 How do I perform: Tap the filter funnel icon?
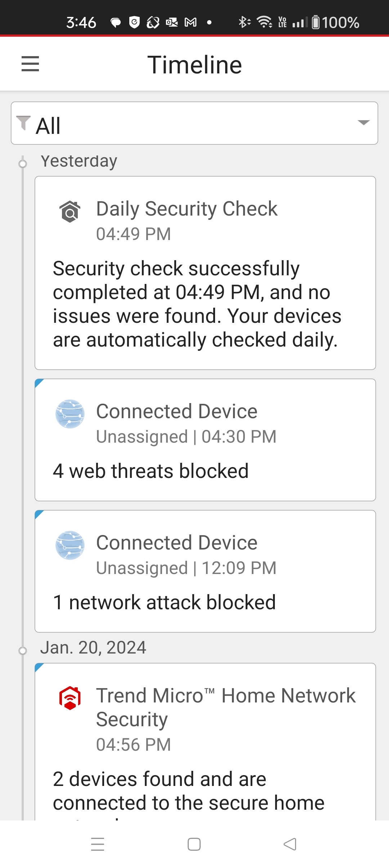(24, 123)
